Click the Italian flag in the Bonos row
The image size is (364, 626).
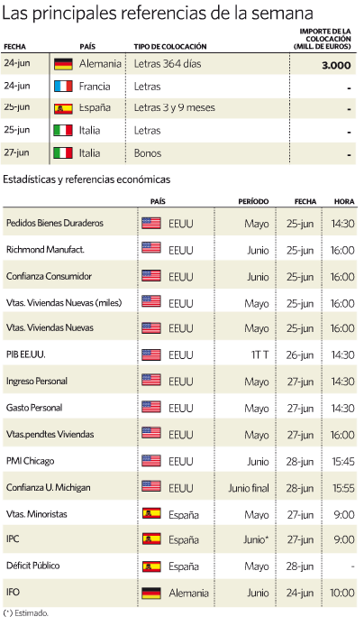pos(63,153)
